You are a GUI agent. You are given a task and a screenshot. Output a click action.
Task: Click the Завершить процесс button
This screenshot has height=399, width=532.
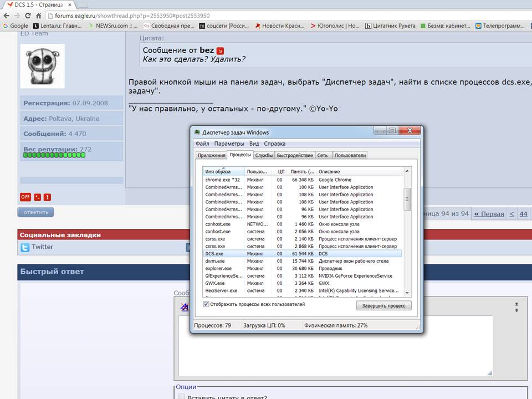coord(383,306)
